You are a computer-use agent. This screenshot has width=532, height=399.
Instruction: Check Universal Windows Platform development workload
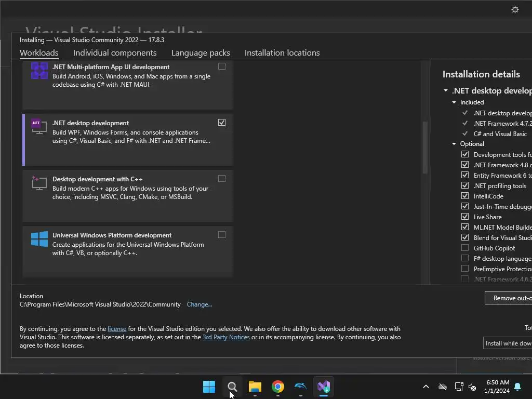(222, 235)
